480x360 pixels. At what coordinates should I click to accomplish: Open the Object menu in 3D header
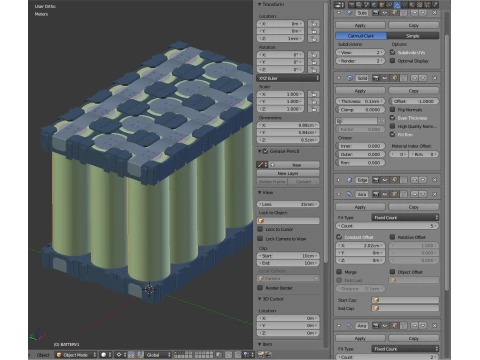pos(43,355)
